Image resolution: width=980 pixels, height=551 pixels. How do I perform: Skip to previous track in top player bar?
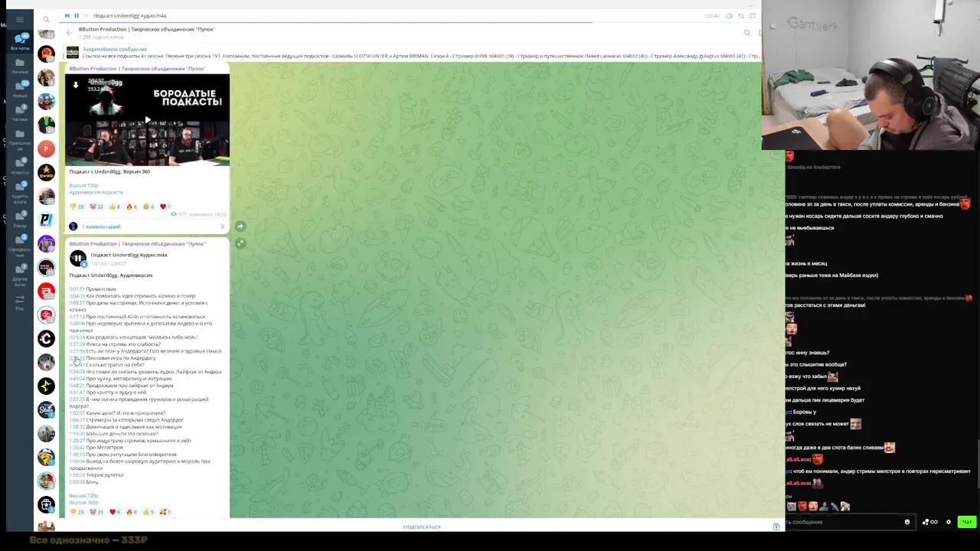pos(67,15)
